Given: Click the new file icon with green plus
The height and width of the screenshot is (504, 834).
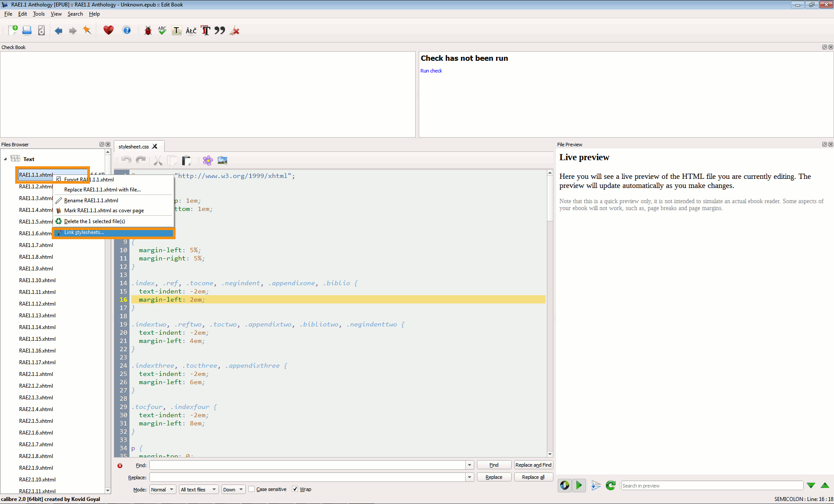Looking at the screenshot, I should (x=13, y=30).
